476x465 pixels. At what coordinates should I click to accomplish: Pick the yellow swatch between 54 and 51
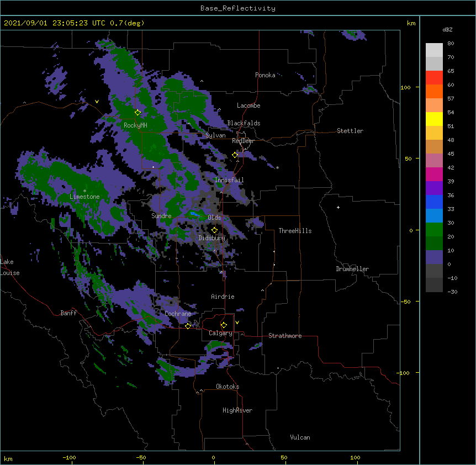(434, 119)
